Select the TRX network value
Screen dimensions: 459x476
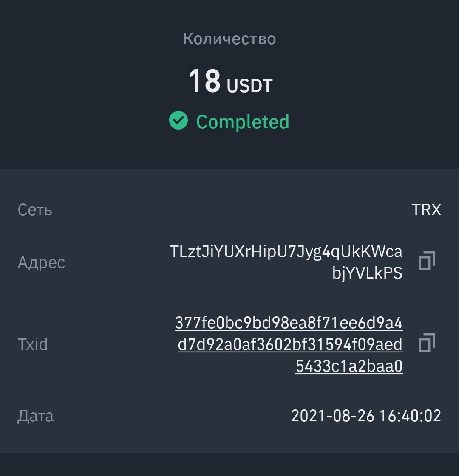[x=426, y=210]
